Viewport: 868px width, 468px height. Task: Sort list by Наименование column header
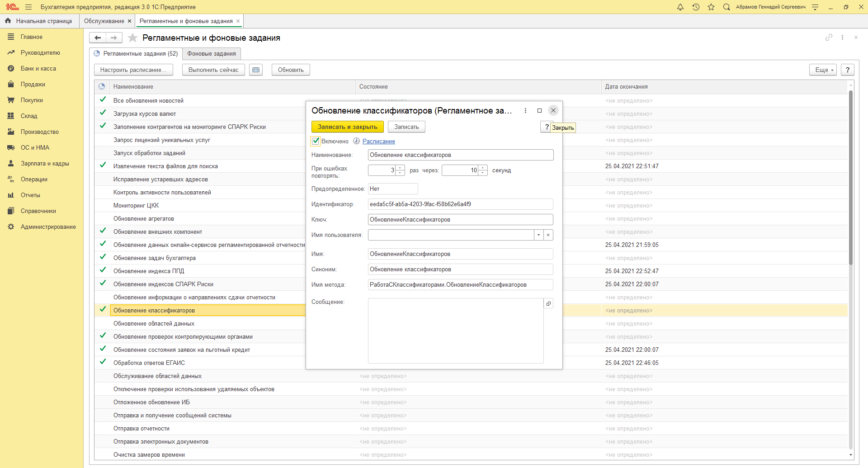pos(232,87)
